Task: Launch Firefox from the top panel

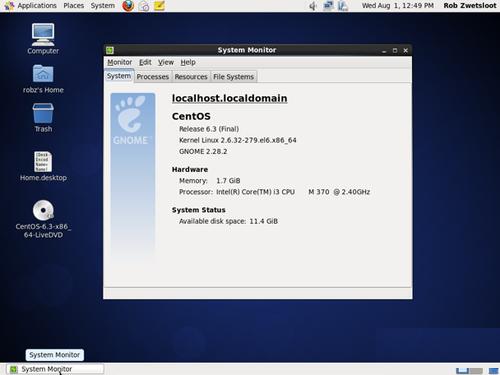Action: [128, 6]
